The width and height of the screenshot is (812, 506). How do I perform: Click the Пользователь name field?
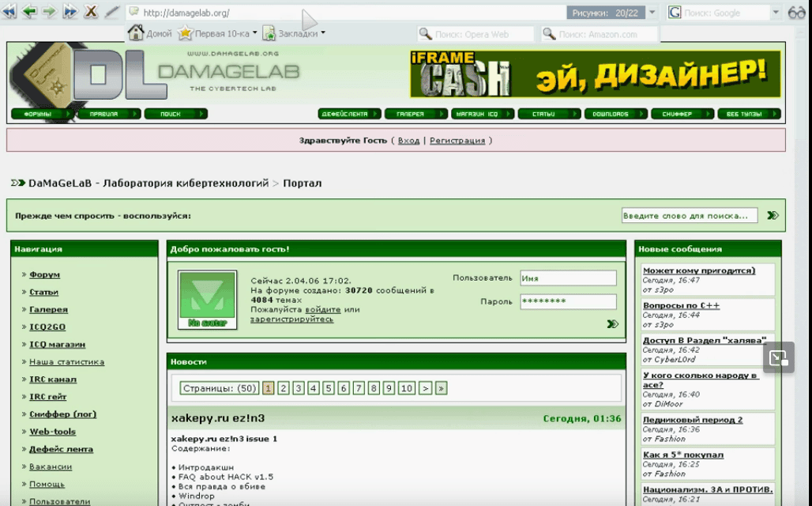pyautogui.click(x=568, y=278)
